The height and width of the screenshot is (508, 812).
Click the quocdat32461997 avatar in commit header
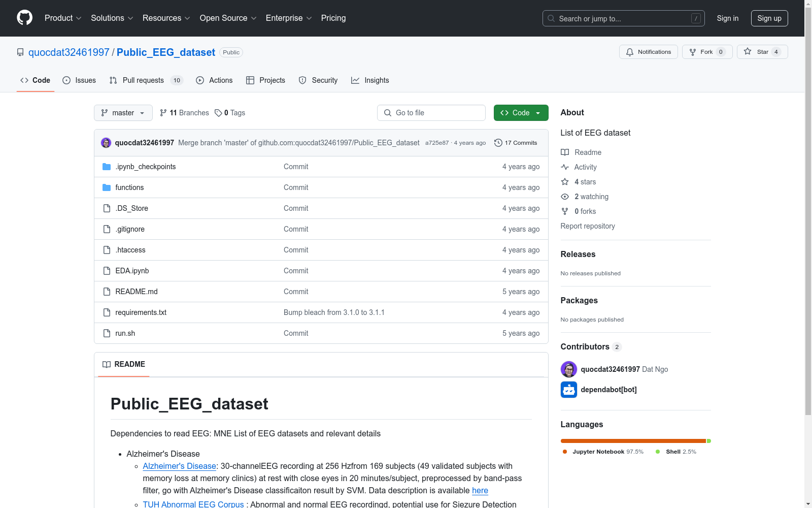point(106,143)
